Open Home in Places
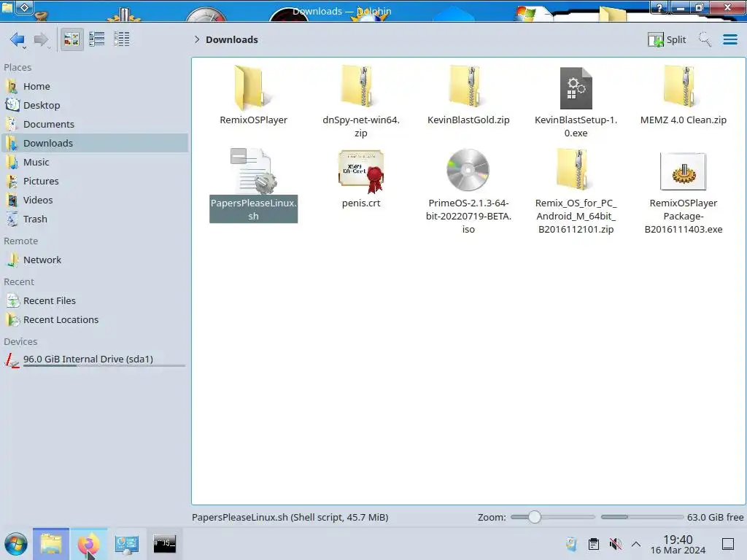Viewport: 747px width, 560px height. [x=95, y=86]
